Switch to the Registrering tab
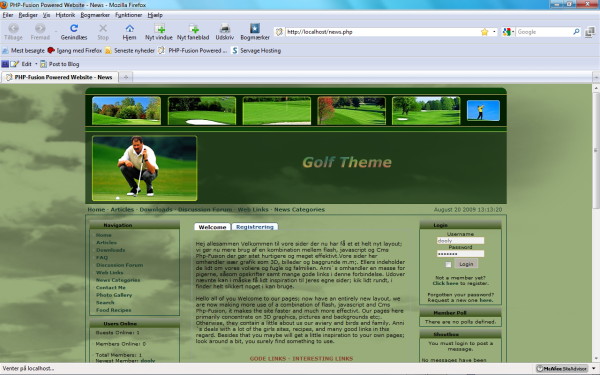600x375 pixels. (255, 227)
